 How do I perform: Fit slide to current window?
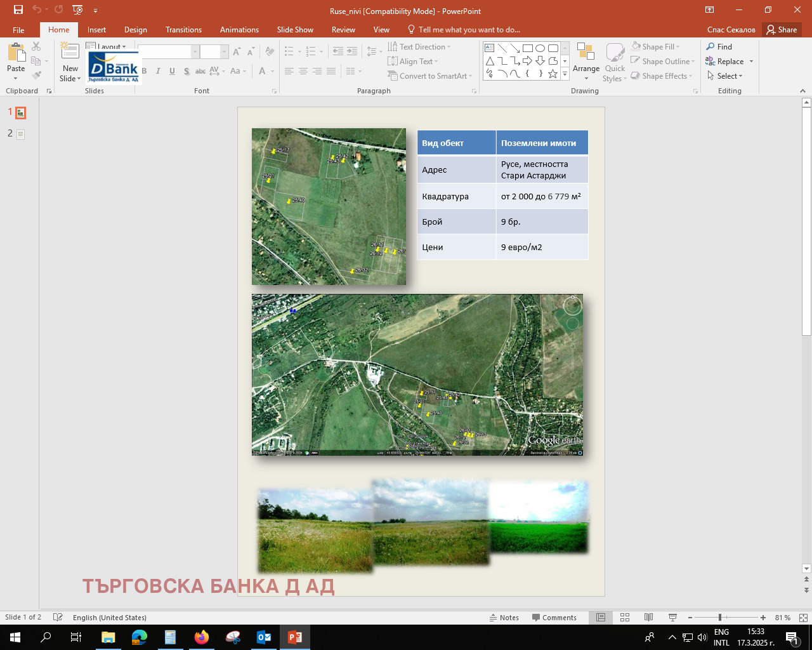(x=803, y=617)
